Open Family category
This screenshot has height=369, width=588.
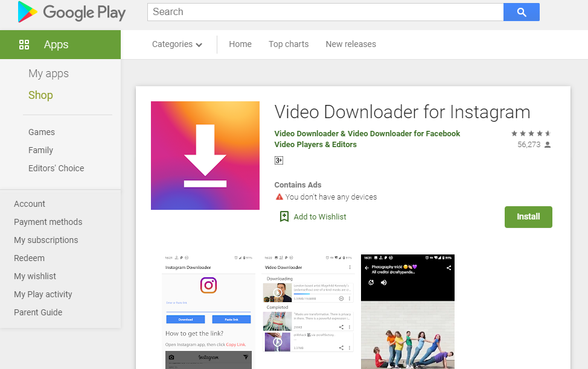(40, 150)
